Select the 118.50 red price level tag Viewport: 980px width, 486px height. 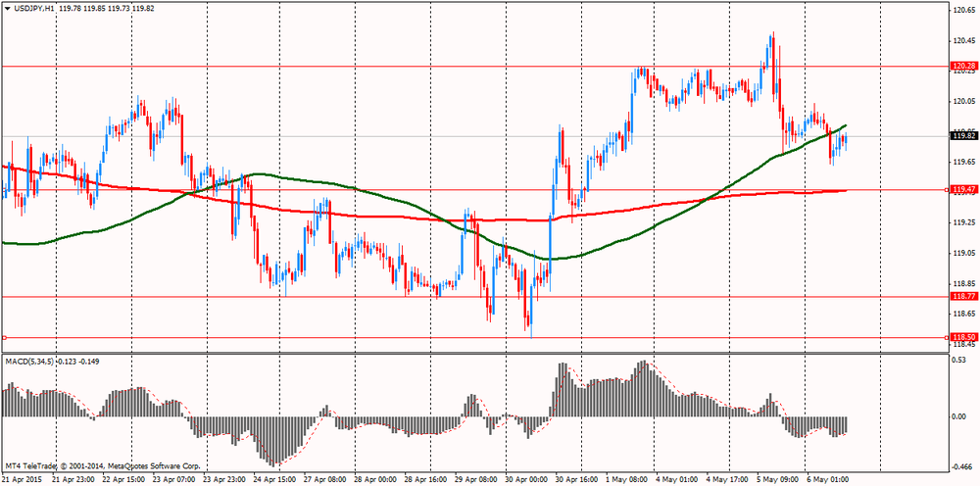pyautogui.click(x=962, y=337)
